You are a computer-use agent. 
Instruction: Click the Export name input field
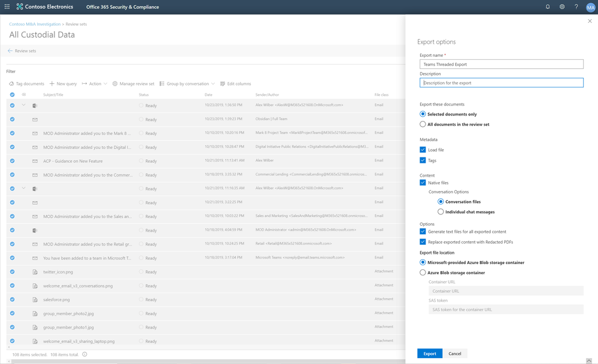tap(502, 64)
